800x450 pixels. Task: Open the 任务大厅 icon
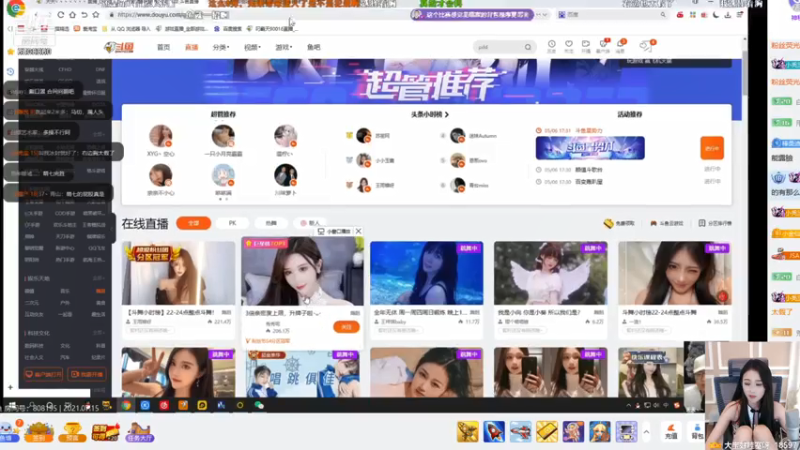click(139, 432)
